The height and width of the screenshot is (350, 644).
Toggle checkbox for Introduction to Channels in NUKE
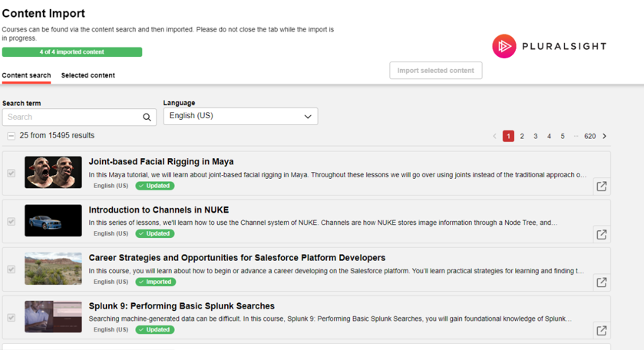pos(12,221)
